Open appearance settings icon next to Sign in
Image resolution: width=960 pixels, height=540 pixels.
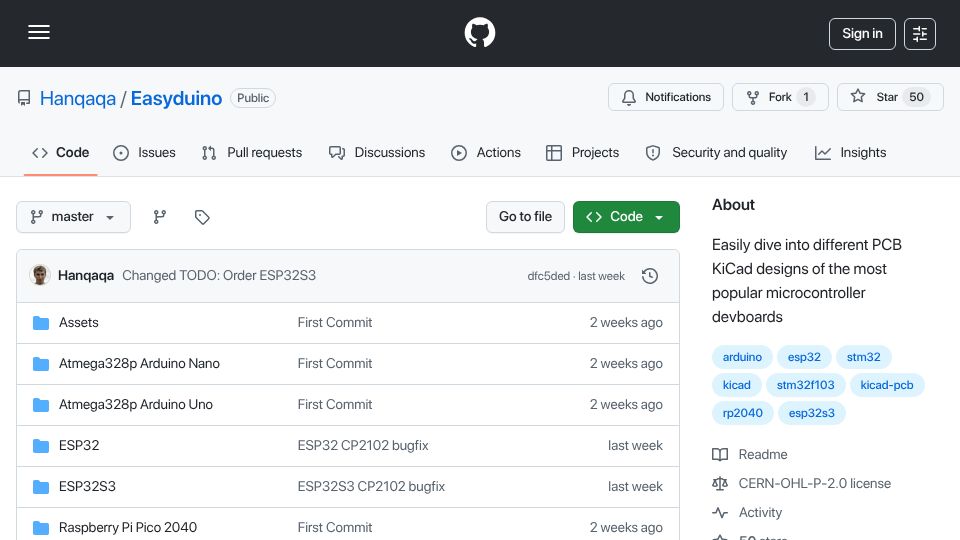tap(920, 34)
